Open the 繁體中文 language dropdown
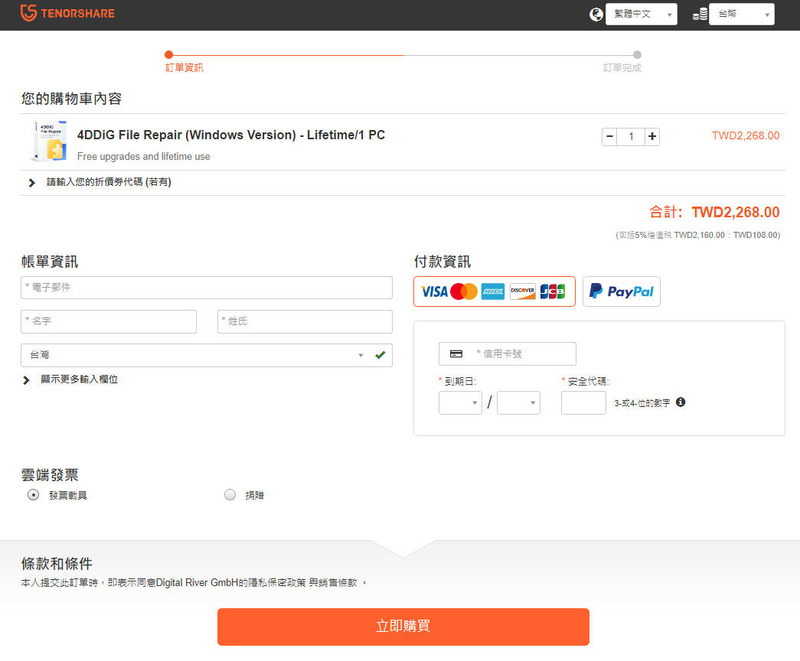 [x=641, y=14]
